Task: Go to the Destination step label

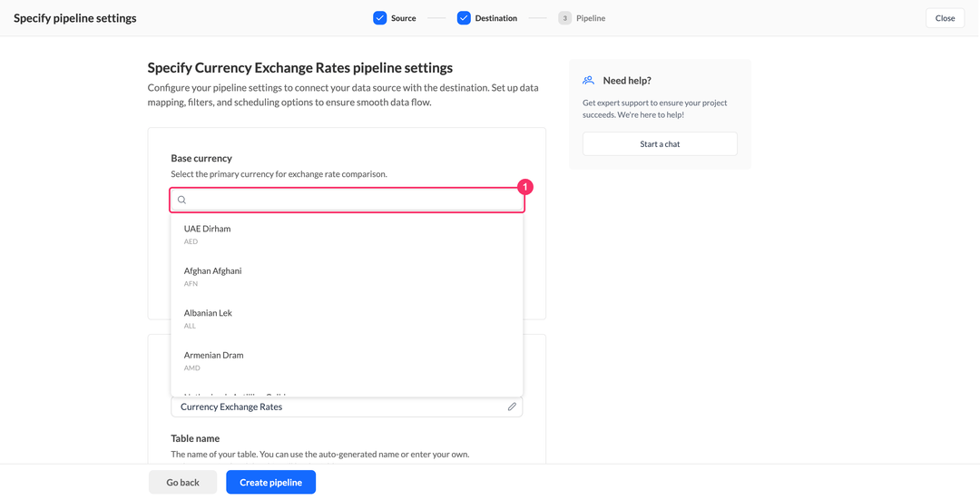Action: pyautogui.click(x=495, y=18)
